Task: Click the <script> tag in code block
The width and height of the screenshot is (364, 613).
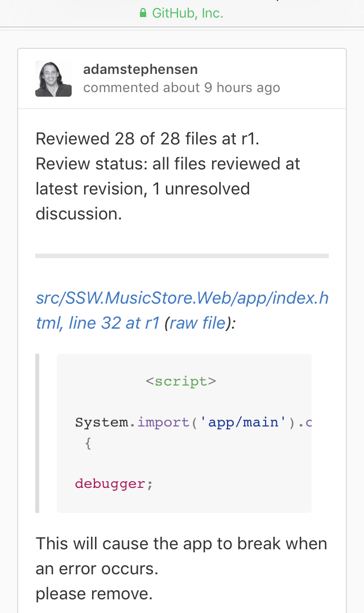Action: click(x=181, y=381)
